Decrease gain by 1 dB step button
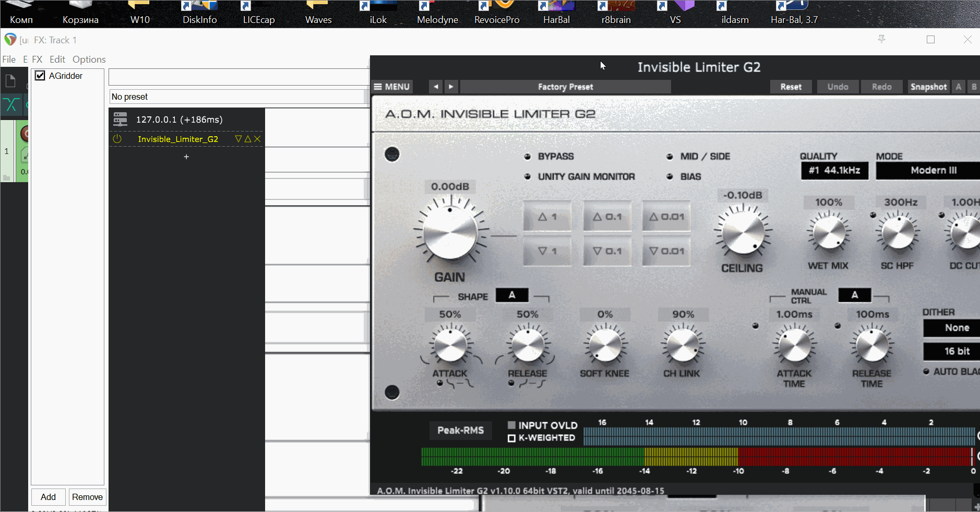The height and width of the screenshot is (512, 980). pos(547,251)
